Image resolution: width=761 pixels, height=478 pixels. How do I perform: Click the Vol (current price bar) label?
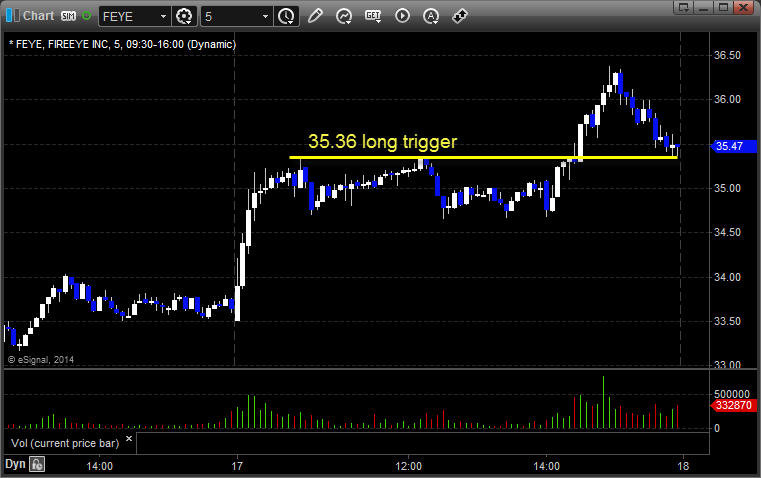65,443
